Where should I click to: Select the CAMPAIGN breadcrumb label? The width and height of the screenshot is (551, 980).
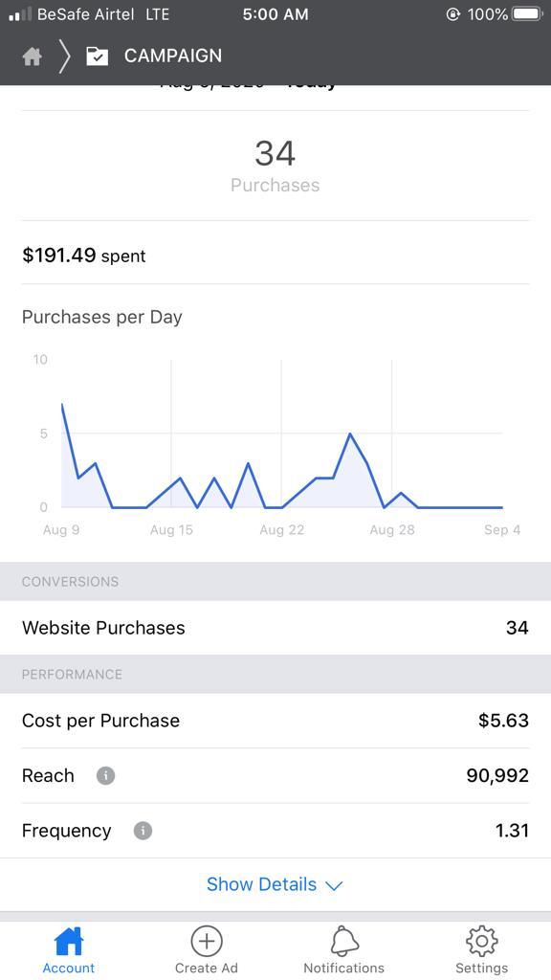[x=173, y=56]
